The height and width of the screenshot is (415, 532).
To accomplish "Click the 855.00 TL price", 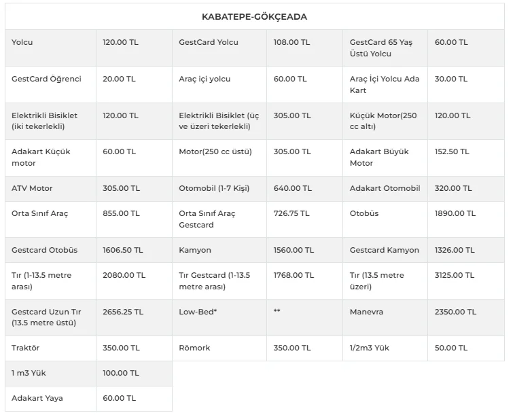I will [x=121, y=213].
